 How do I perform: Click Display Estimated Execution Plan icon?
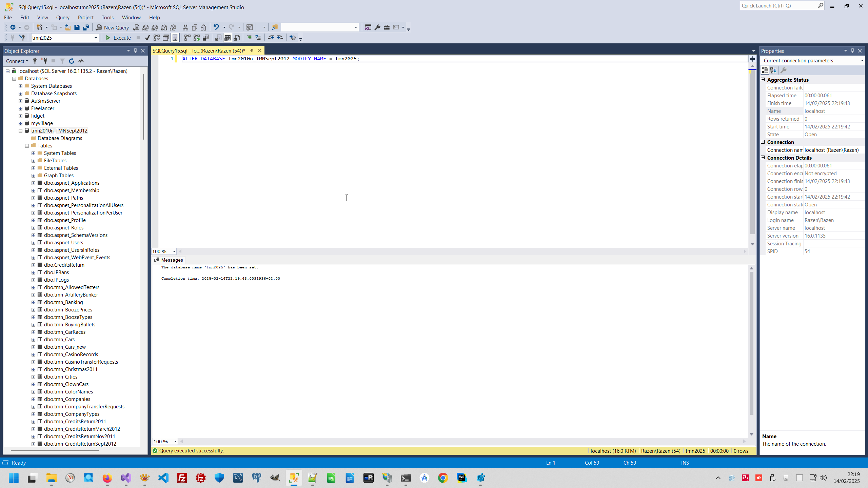click(156, 38)
